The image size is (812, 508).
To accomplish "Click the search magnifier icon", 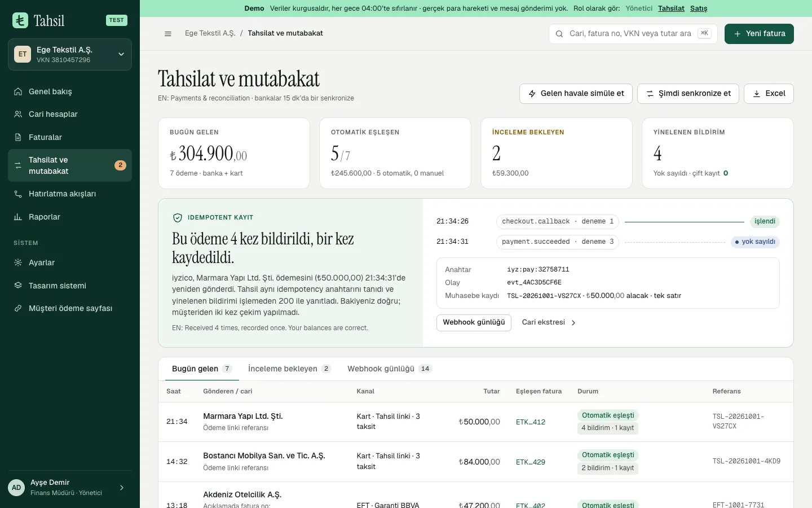I will (x=559, y=34).
